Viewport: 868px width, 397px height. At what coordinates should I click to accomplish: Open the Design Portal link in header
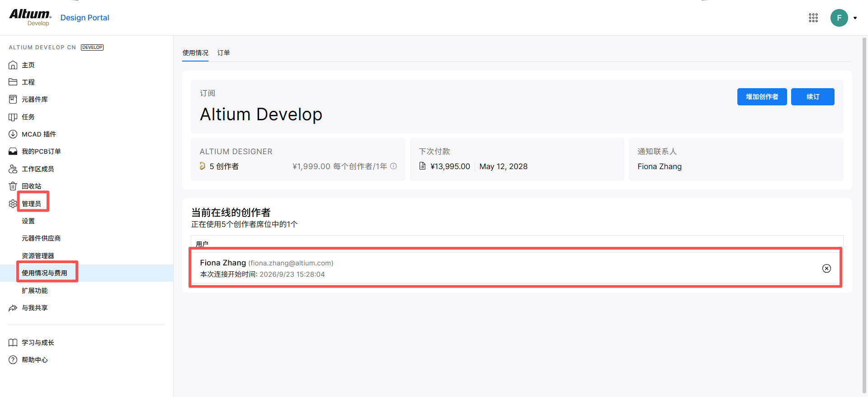[x=85, y=18]
